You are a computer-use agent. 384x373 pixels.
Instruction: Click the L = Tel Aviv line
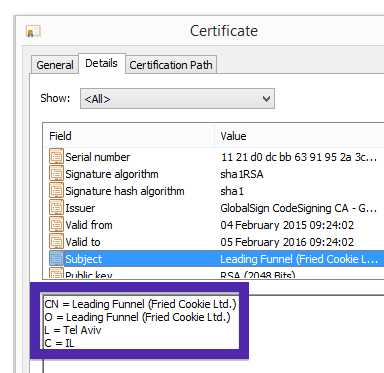coord(73,330)
